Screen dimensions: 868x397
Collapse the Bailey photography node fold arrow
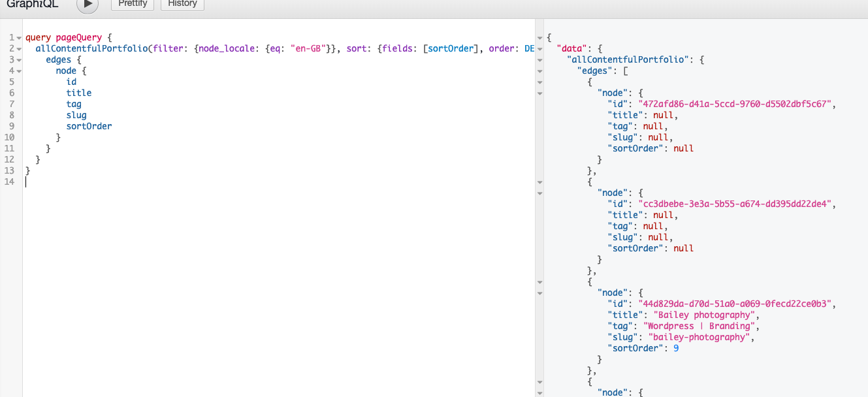pyautogui.click(x=539, y=293)
